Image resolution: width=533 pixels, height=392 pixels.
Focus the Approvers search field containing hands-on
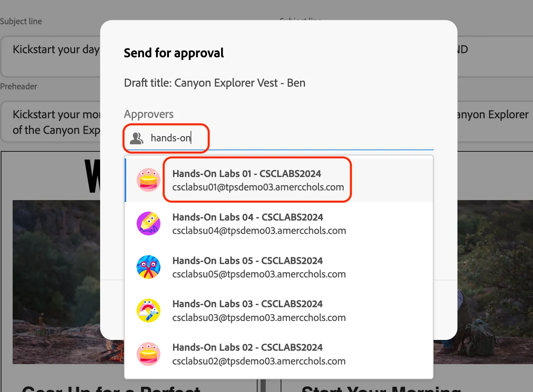(279, 138)
